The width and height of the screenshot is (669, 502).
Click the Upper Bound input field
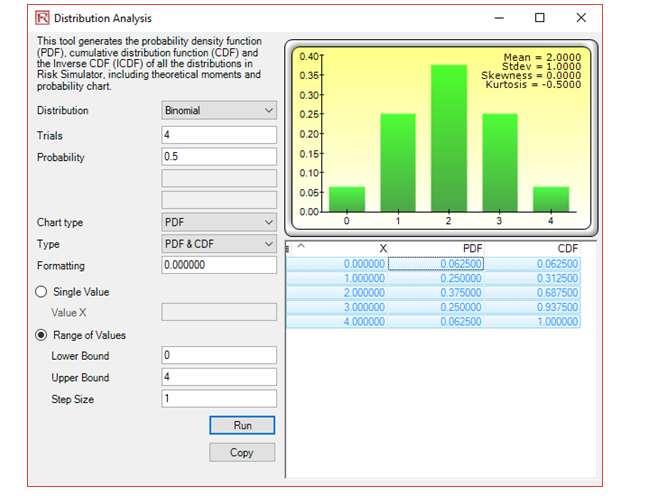click(219, 377)
